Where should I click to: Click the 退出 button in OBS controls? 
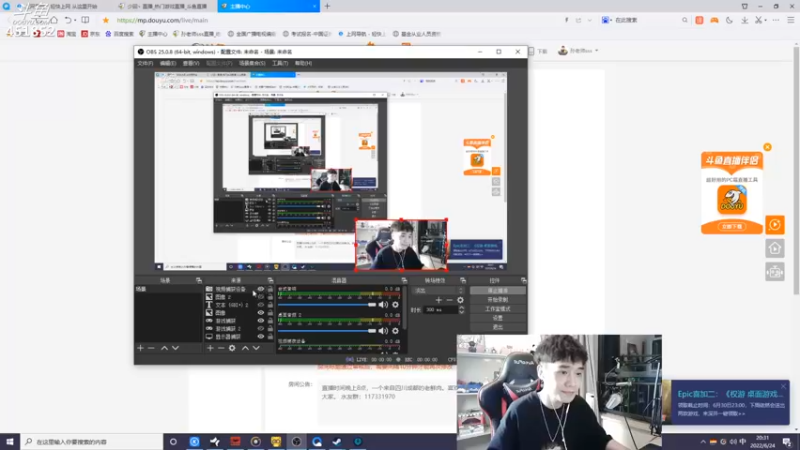click(497, 327)
